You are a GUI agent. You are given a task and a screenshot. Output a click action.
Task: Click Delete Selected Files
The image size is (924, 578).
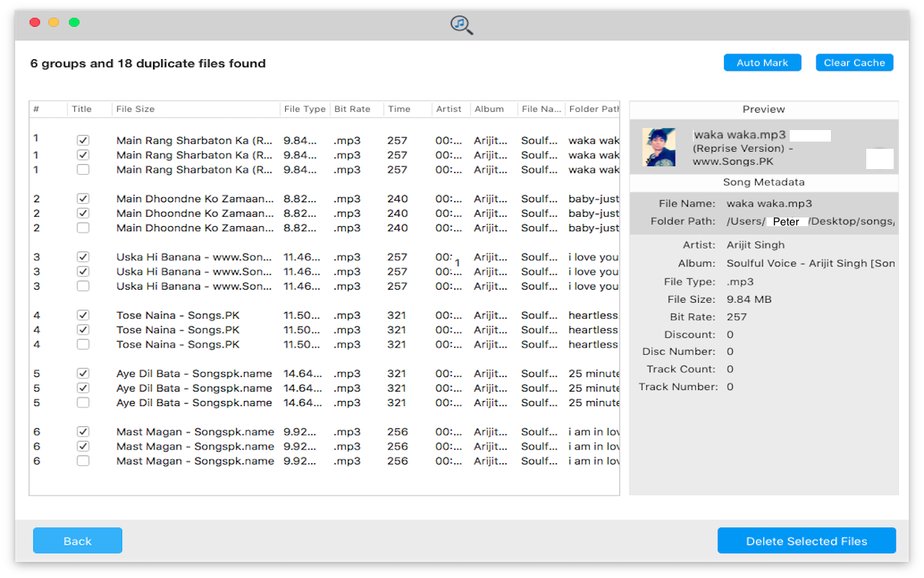pos(806,540)
